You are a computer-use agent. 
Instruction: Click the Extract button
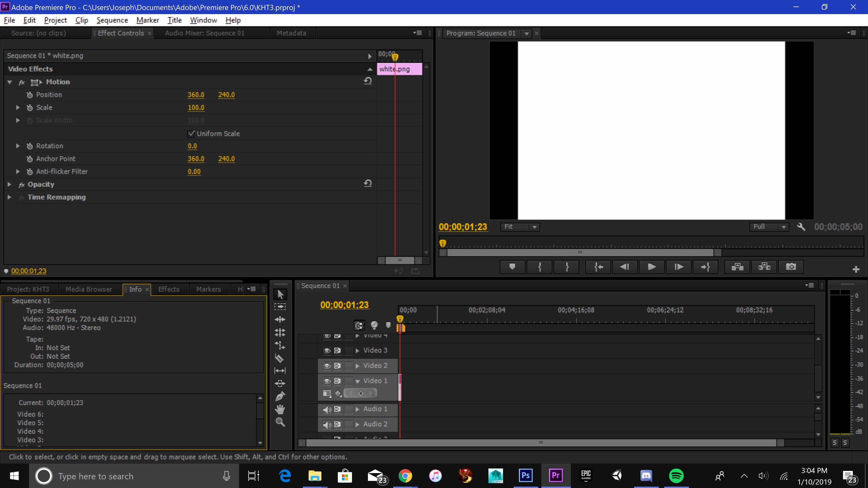(x=764, y=267)
